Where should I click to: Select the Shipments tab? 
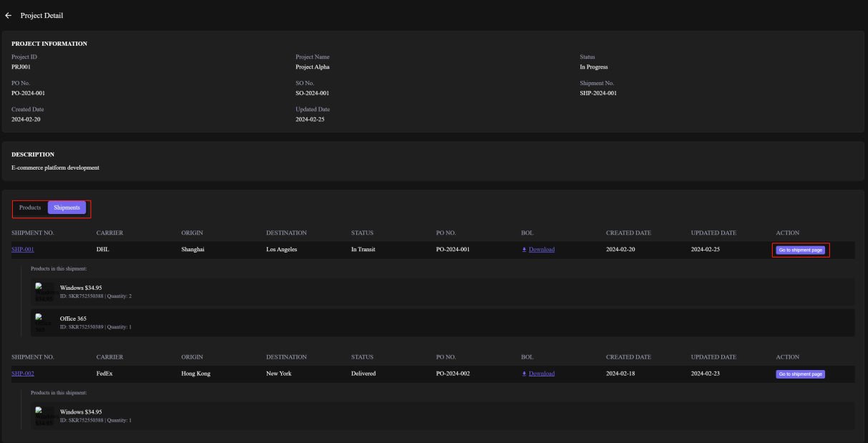point(67,208)
